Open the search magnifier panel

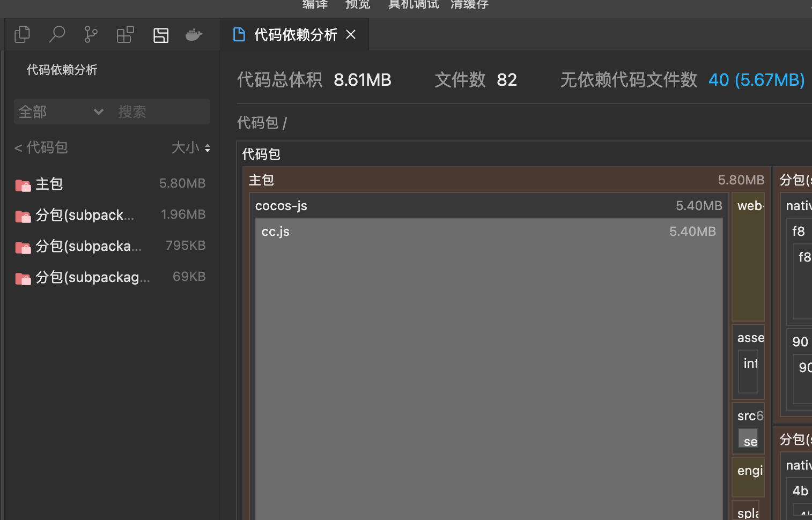[x=56, y=35]
